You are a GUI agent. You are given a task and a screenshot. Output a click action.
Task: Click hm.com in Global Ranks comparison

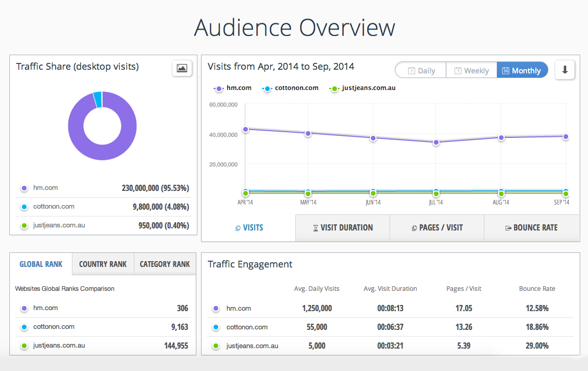(45, 308)
